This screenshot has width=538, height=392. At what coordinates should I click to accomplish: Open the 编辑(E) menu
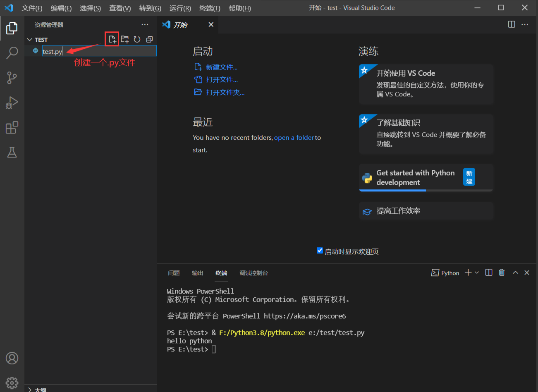click(x=61, y=8)
